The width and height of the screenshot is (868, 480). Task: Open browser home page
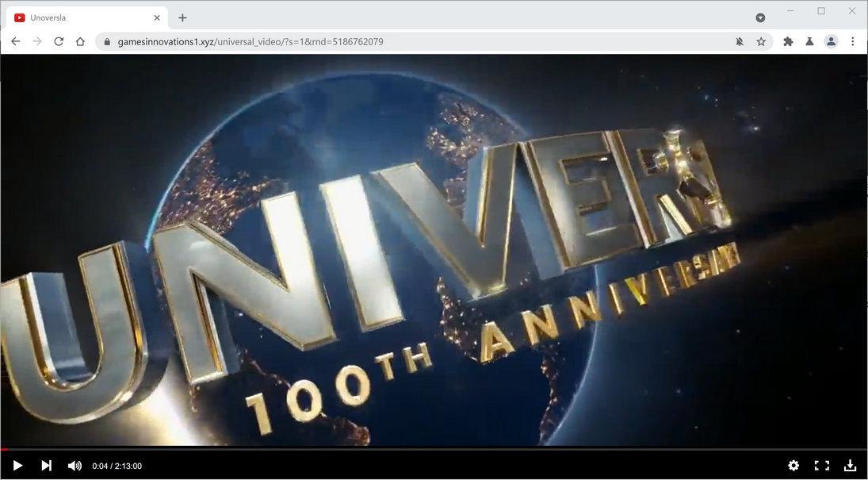[80, 41]
